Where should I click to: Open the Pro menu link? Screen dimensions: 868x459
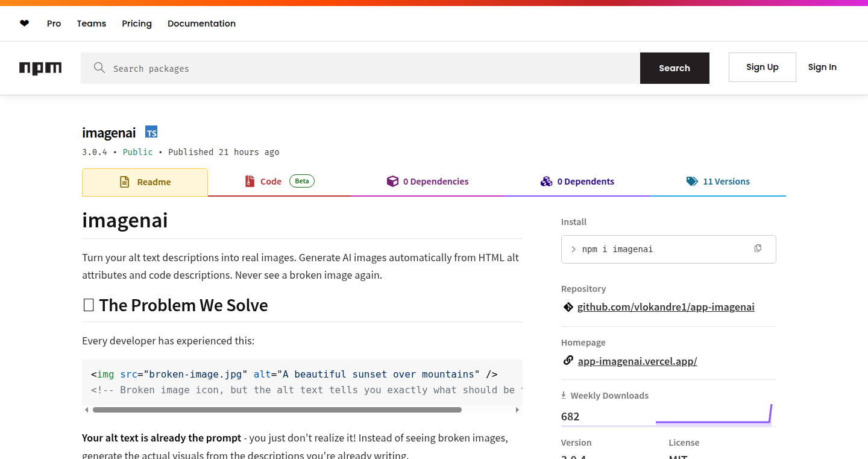pos(54,24)
